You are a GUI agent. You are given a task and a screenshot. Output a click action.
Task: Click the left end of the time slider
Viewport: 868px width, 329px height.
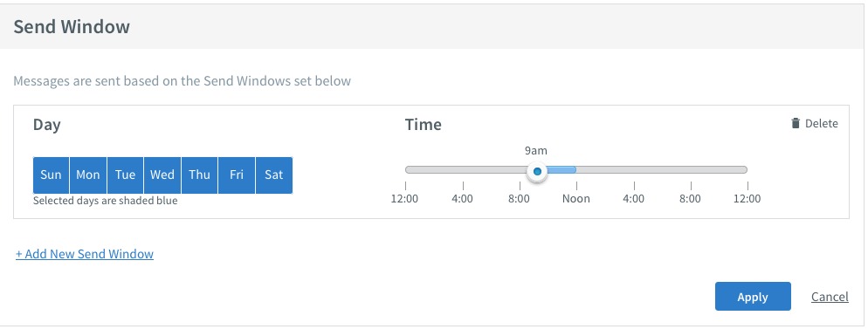pos(408,170)
